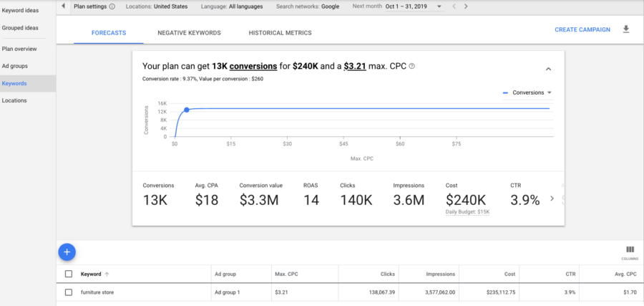Click the 140K Clicks metric
Image resolution: width=644 pixels, height=306 pixels.
(356, 195)
